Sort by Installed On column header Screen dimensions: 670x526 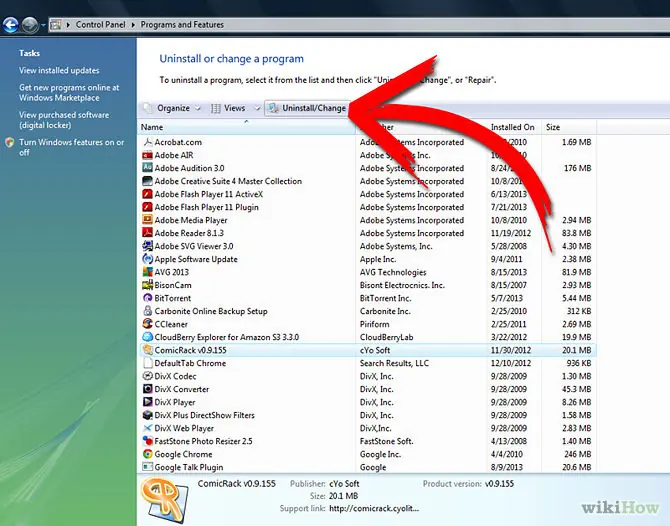tap(513, 127)
